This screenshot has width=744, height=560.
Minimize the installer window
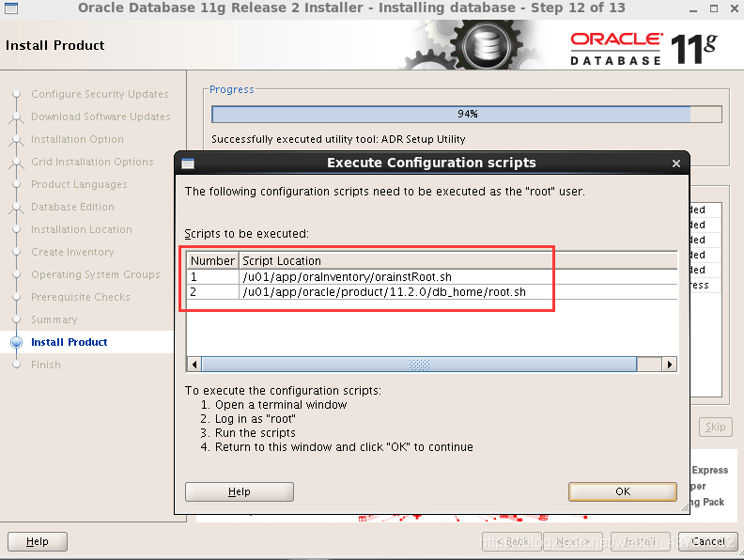(693, 8)
